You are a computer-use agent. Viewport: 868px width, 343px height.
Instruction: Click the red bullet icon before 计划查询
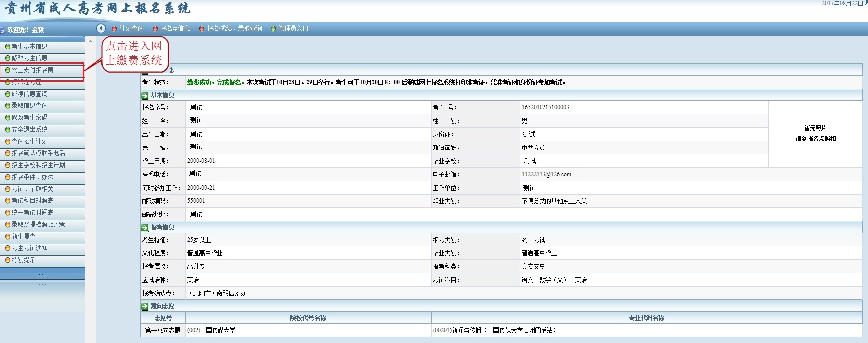(114, 29)
